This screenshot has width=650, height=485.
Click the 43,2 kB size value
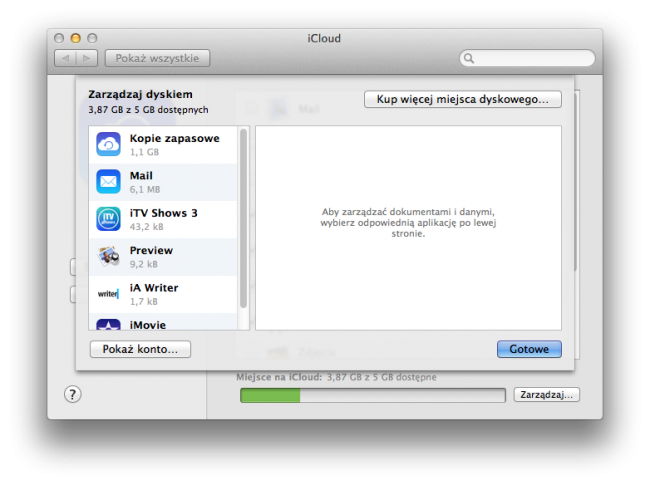coord(146,227)
